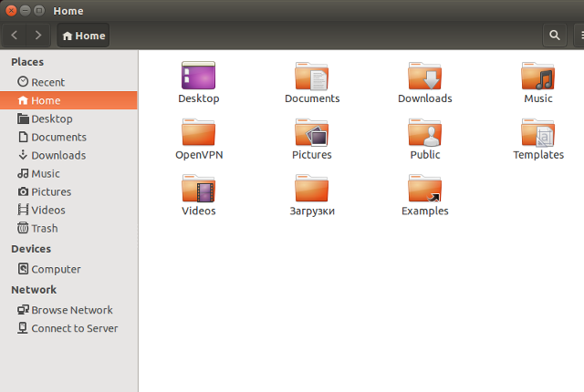Open Music in the sidebar

(68, 173)
